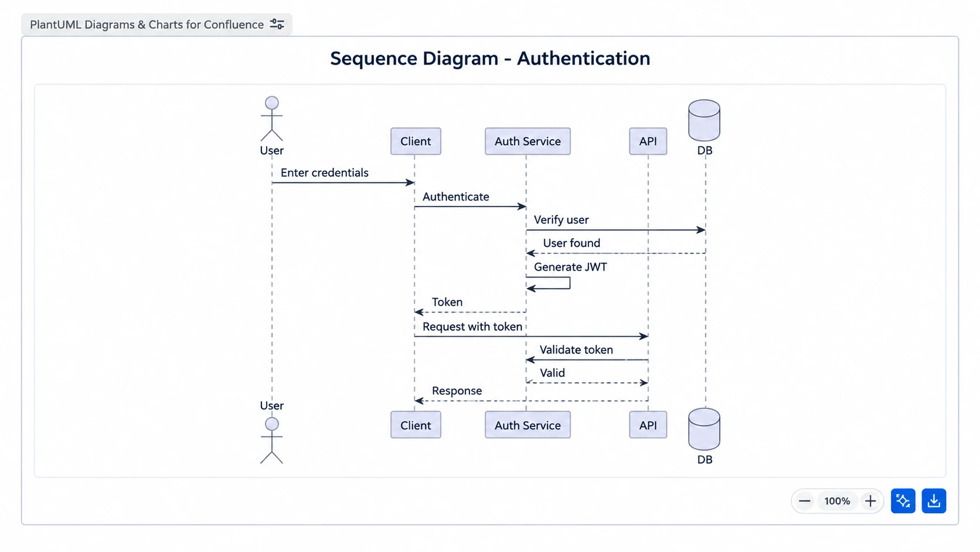Select the bottom User actor figure
980x552 pixels.
click(x=271, y=441)
